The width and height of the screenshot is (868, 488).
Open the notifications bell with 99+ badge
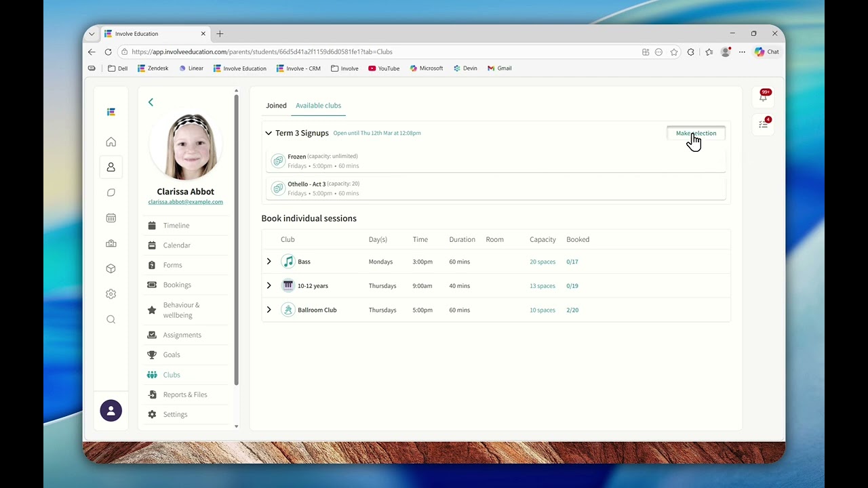click(x=763, y=97)
